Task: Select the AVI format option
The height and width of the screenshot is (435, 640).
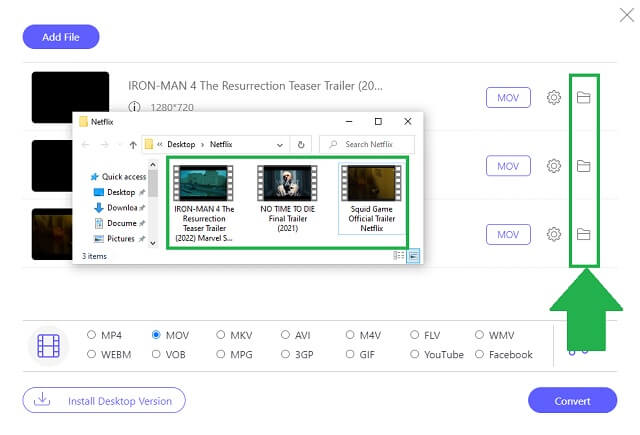Action: (x=296, y=335)
